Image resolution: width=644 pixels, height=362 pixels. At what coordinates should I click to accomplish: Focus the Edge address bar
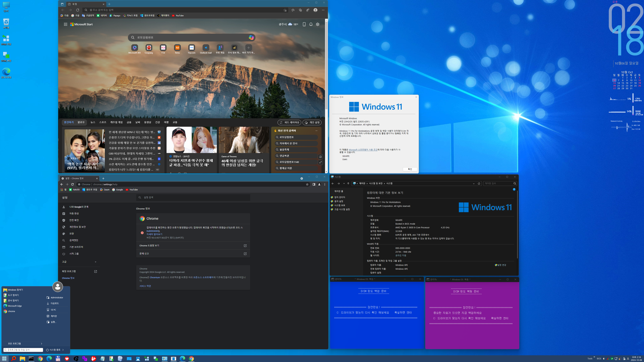[185, 10]
